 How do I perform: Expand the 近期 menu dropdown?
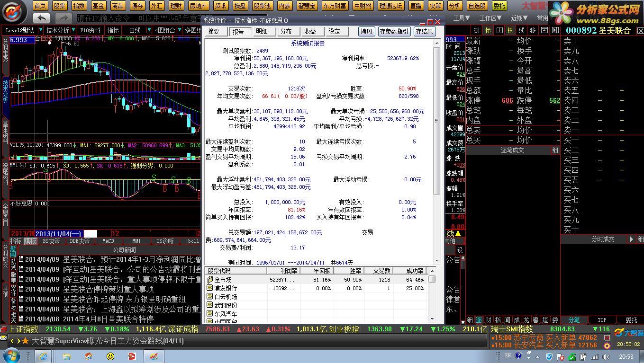point(519,18)
